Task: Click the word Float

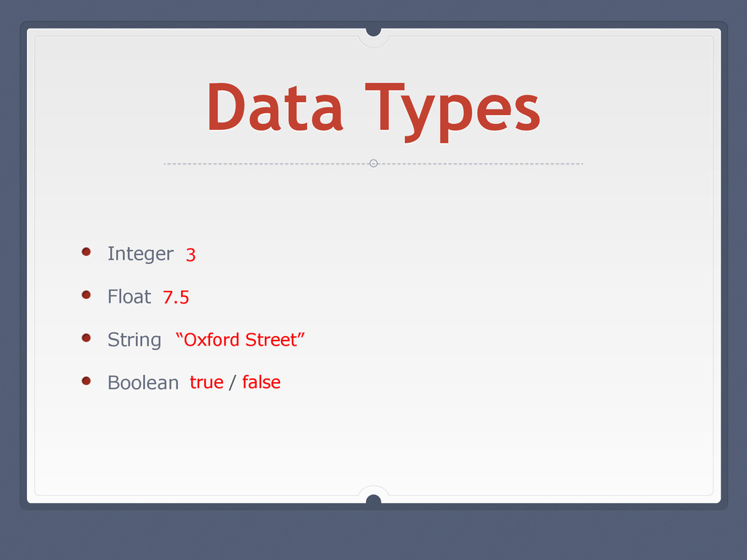Action: click(129, 297)
